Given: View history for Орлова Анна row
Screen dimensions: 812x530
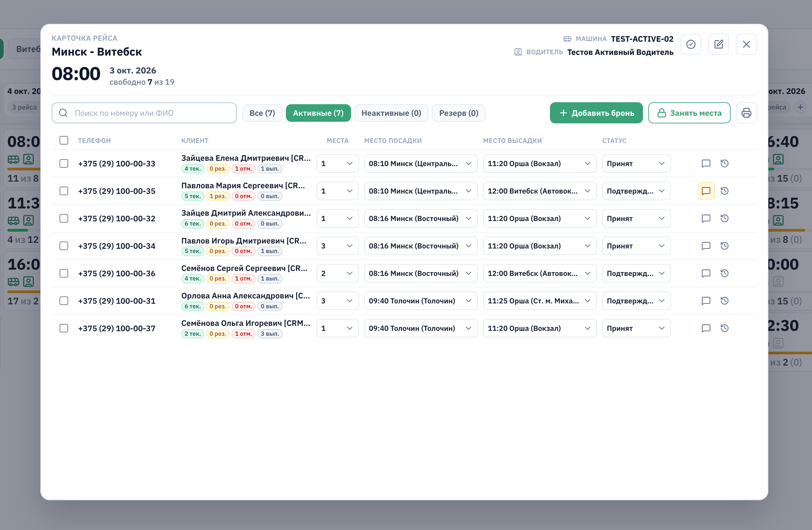Looking at the screenshot, I should click(724, 301).
